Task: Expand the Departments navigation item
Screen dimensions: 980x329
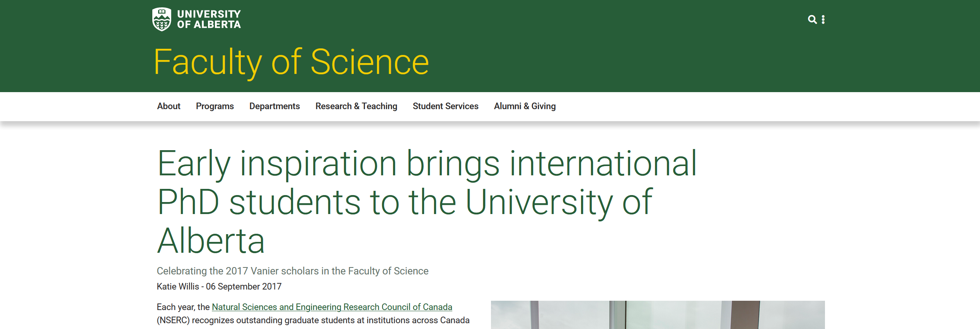Action: (274, 106)
